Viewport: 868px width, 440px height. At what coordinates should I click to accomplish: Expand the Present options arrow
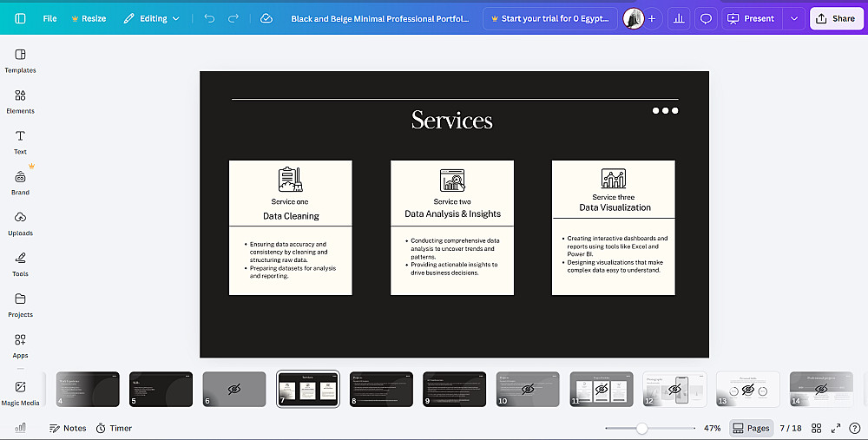pyautogui.click(x=794, y=18)
